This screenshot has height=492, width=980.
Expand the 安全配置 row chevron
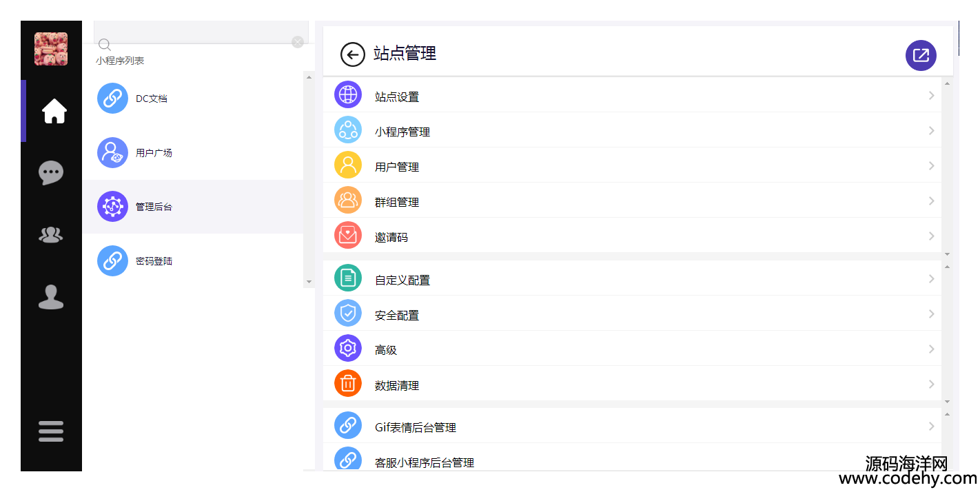(931, 314)
